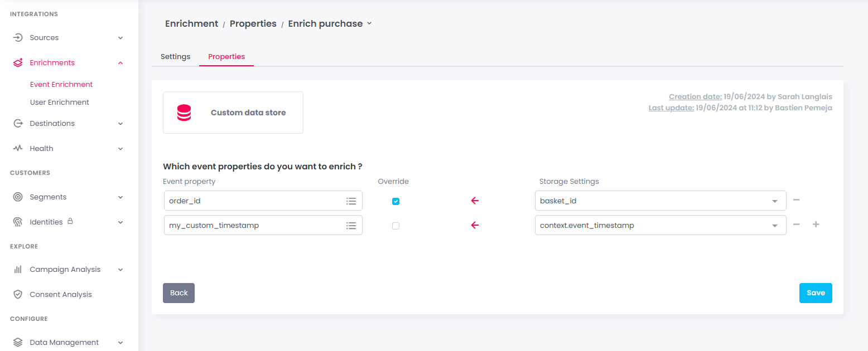Add a new property row with plus
The height and width of the screenshot is (351, 868).
click(816, 225)
